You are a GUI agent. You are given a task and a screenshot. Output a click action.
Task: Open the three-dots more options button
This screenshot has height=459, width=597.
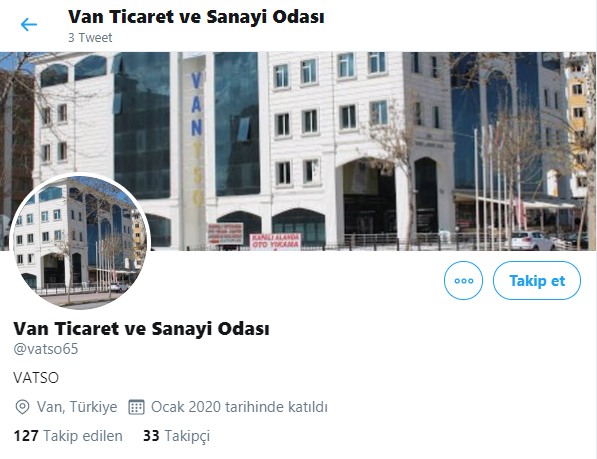pos(463,280)
